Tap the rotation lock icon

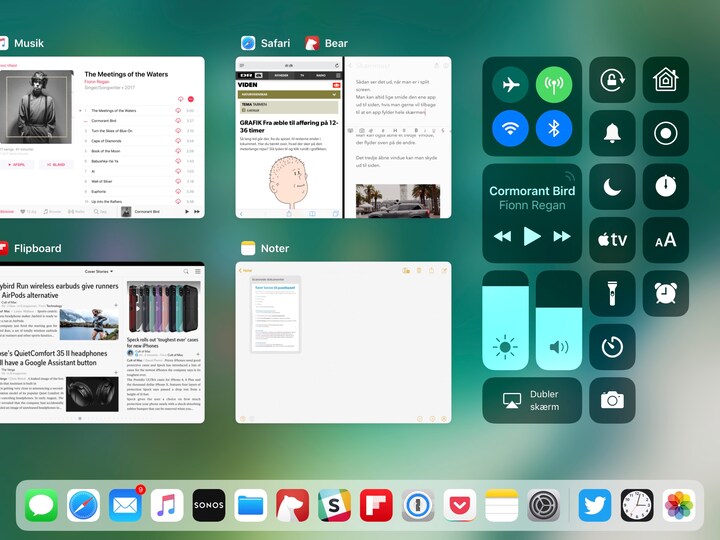click(612, 80)
